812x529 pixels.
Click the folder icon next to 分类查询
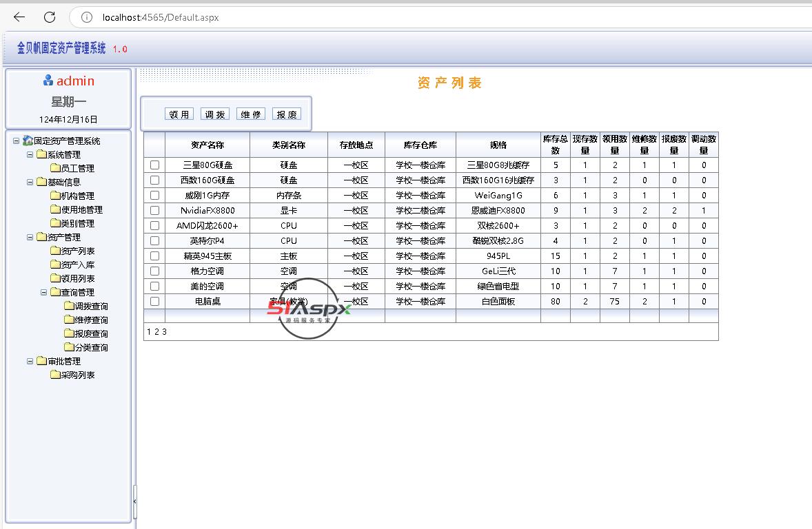coord(69,346)
